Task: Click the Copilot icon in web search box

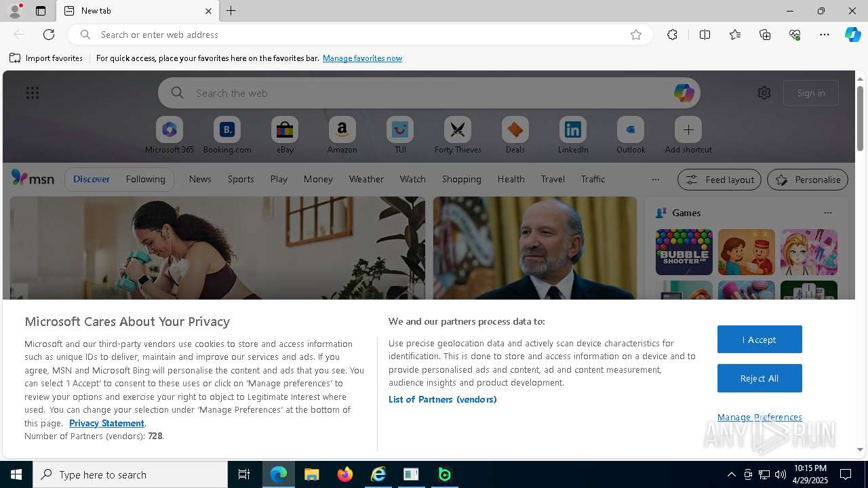Action: pos(684,93)
